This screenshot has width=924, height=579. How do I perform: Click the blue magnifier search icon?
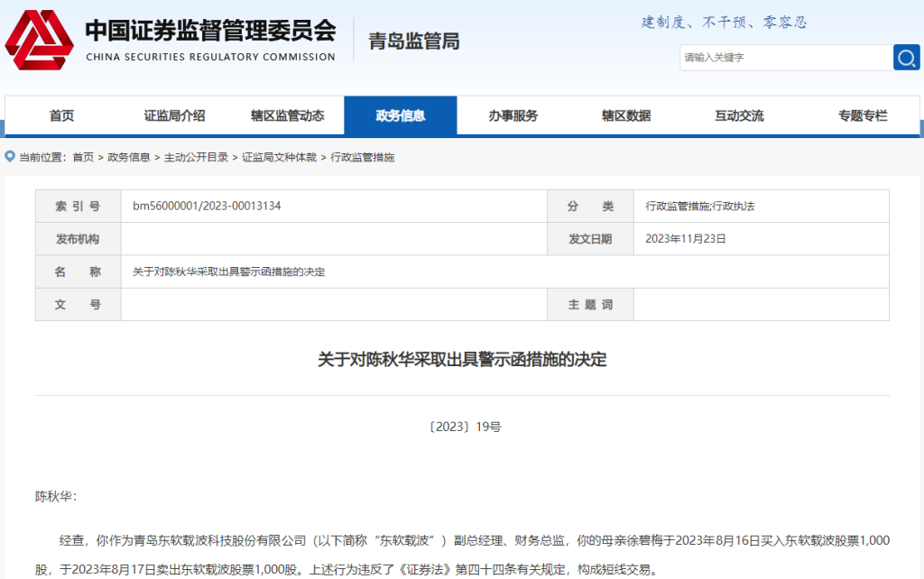point(906,58)
